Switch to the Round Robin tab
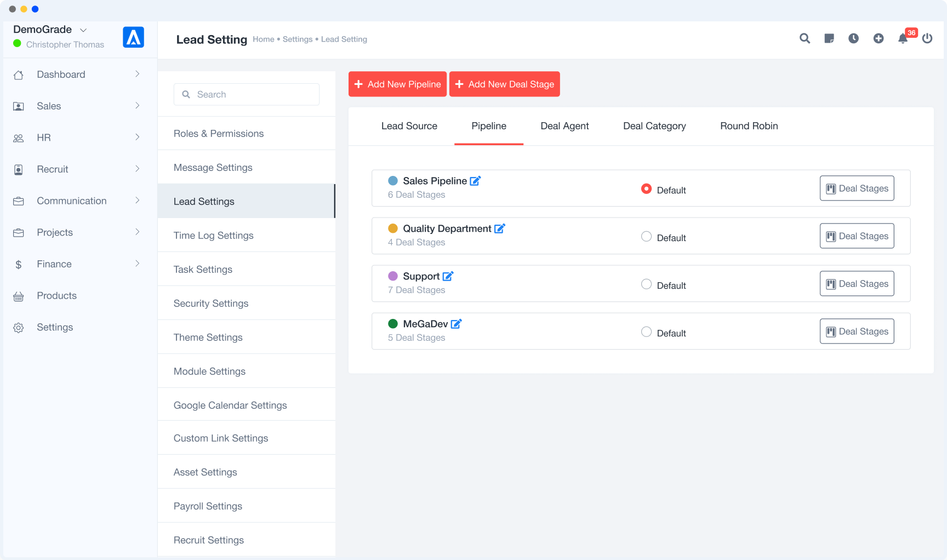947x560 pixels. pyautogui.click(x=749, y=126)
